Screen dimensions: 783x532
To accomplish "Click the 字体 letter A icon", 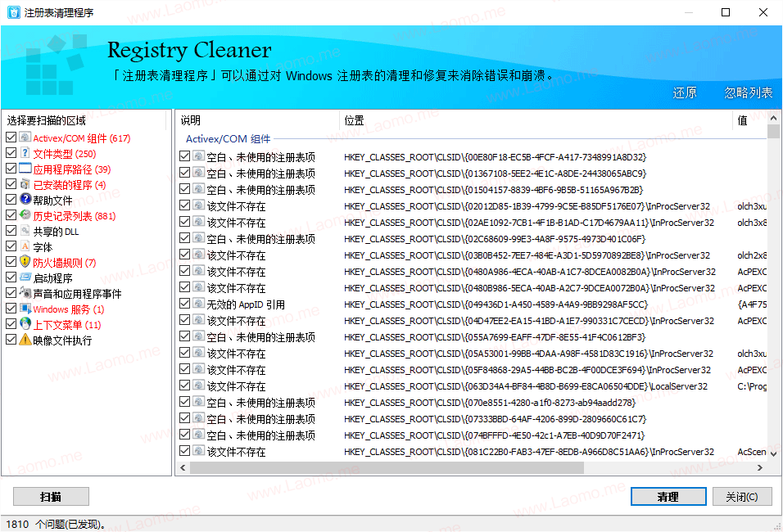I will 25,246.
